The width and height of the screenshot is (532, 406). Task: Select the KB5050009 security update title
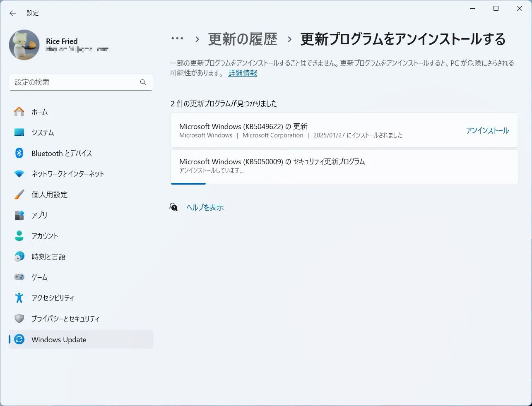[x=272, y=161]
